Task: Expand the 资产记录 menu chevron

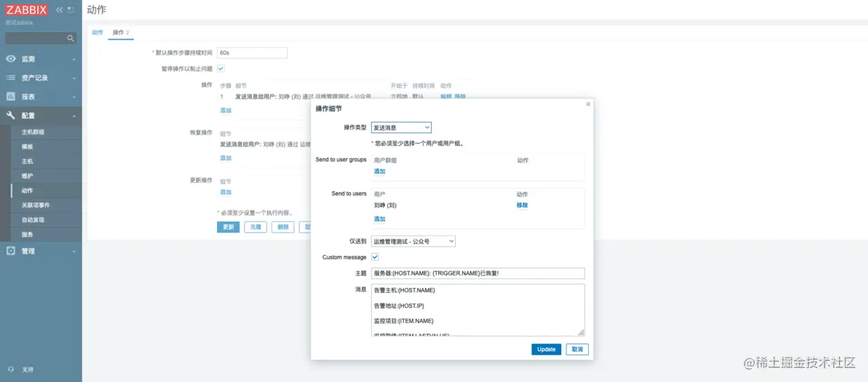Action: [x=74, y=78]
